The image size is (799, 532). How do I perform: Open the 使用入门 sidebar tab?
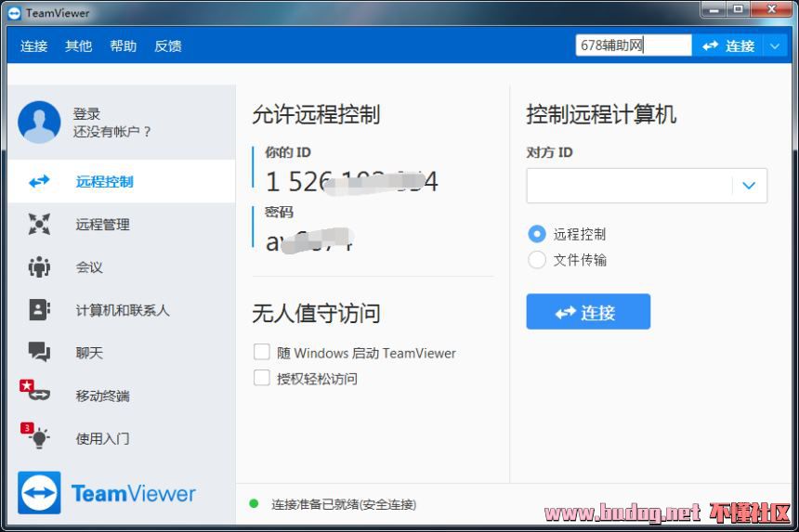tap(122, 438)
